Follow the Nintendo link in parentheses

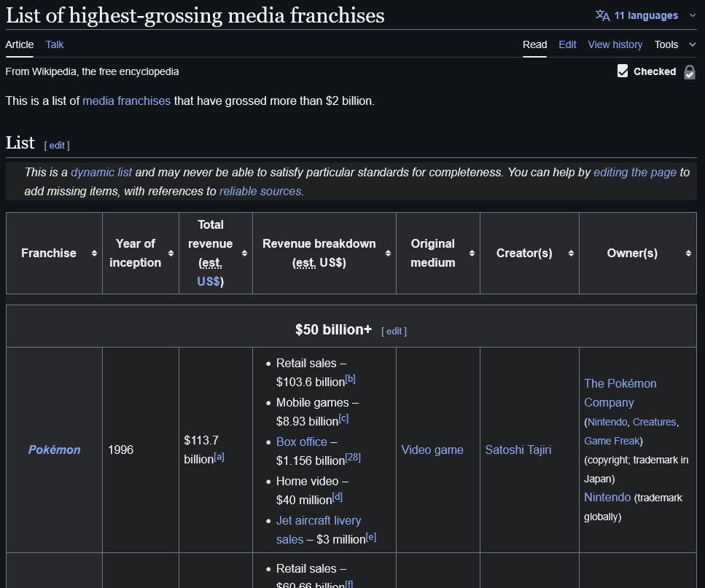point(607,422)
